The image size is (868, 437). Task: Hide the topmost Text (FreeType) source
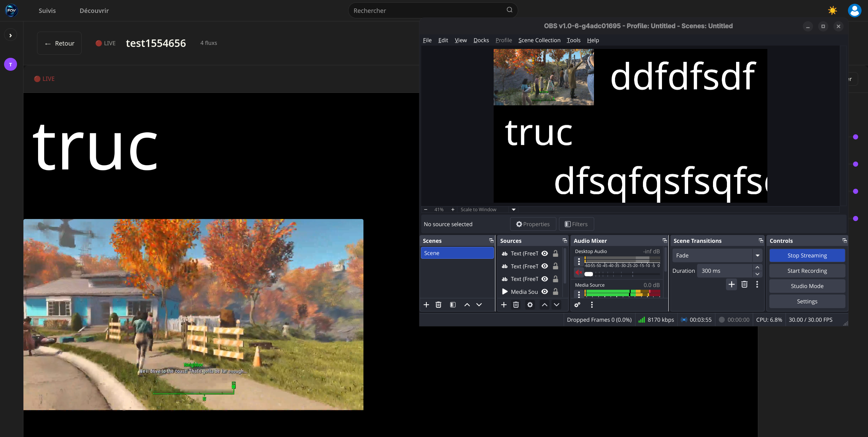pos(545,253)
